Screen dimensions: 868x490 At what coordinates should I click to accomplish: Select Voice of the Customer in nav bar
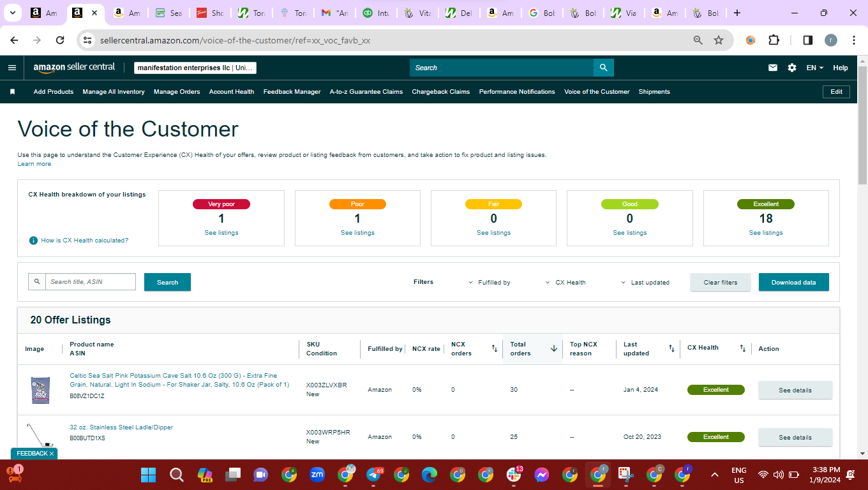click(597, 92)
